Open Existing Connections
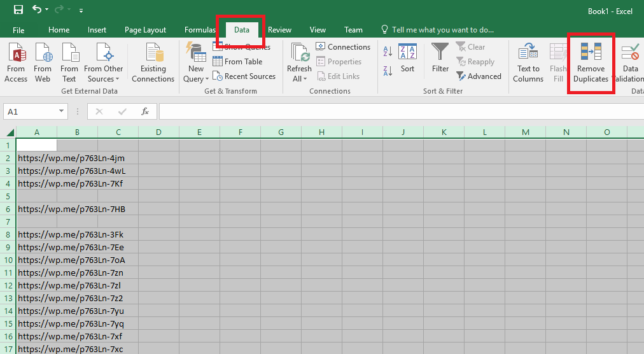This screenshot has width=644, height=354. click(x=153, y=62)
